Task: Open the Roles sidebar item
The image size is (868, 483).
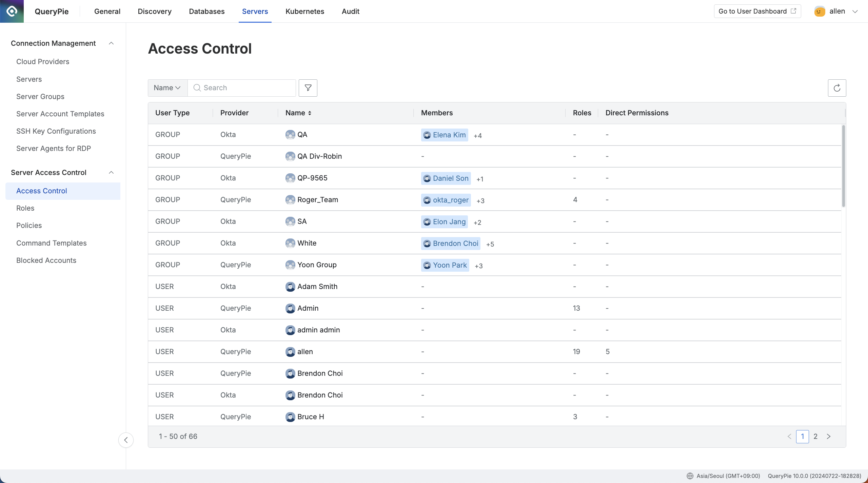Action: click(x=25, y=208)
